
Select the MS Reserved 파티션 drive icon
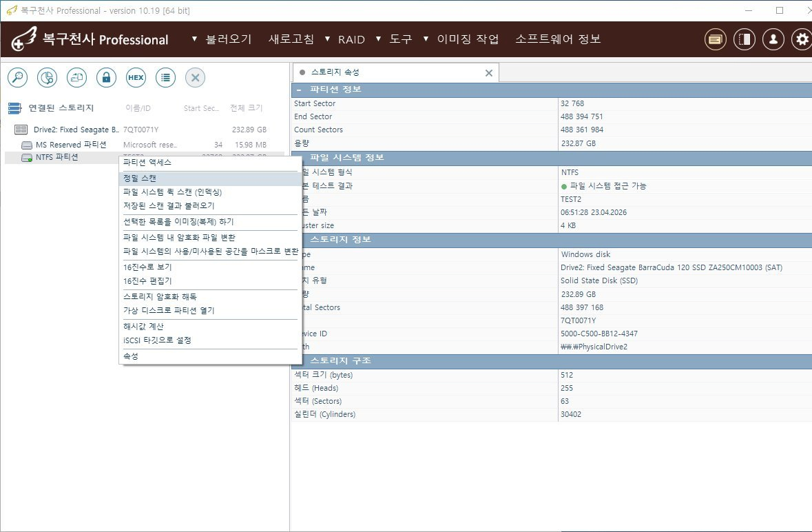[26, 145]
